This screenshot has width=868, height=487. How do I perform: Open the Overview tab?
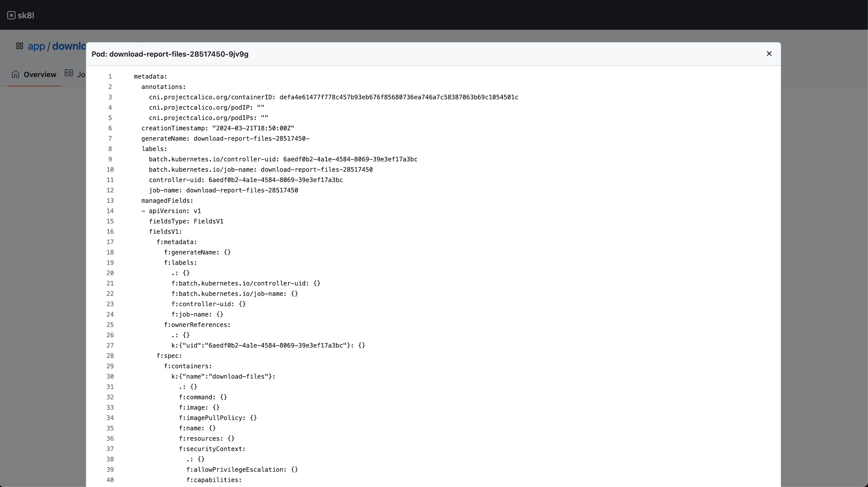pos(40,74)
